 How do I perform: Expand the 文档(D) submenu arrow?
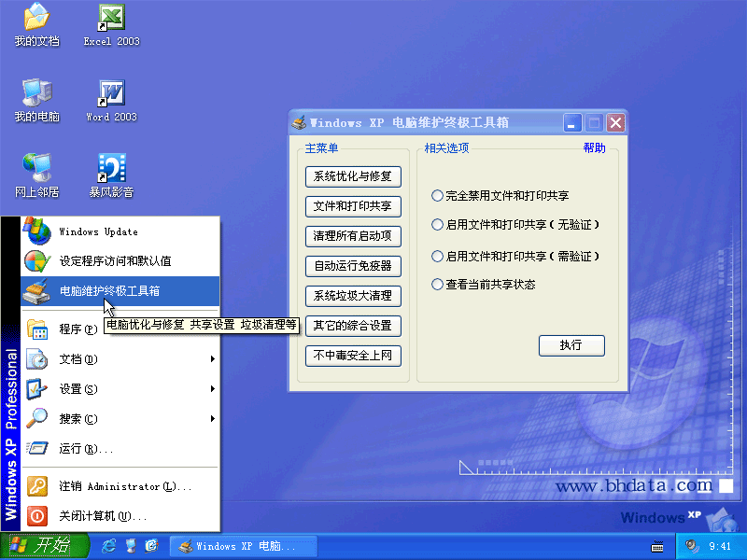click(x=213, y=359)
